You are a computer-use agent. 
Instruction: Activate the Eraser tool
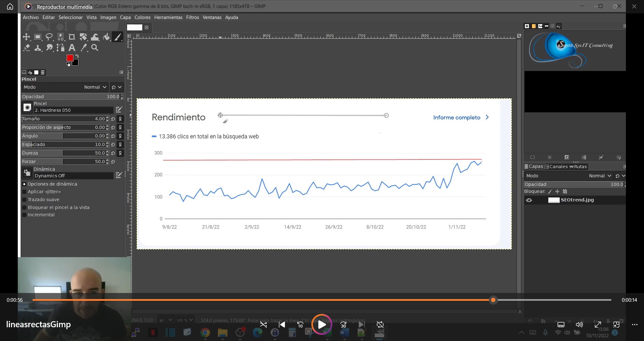click(x=26, y=48)
